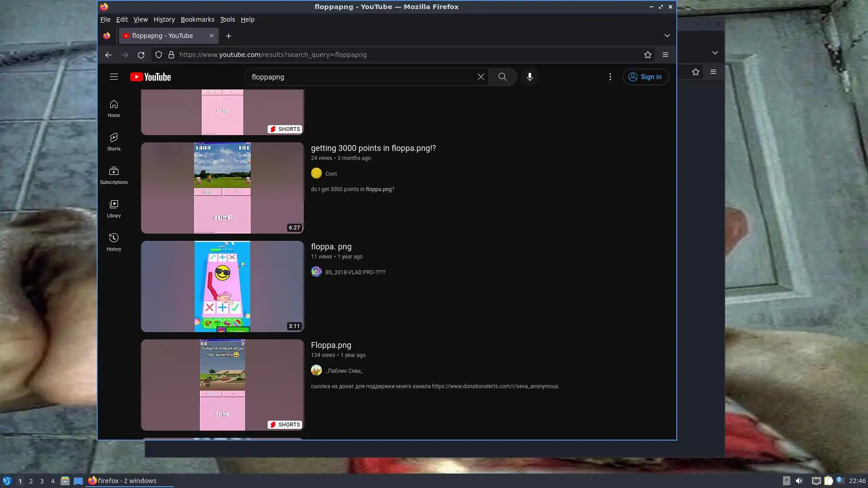Open YouTube settings three-dot menu
This screenshot has height=488, width=868.
click(x=610, y=77)
